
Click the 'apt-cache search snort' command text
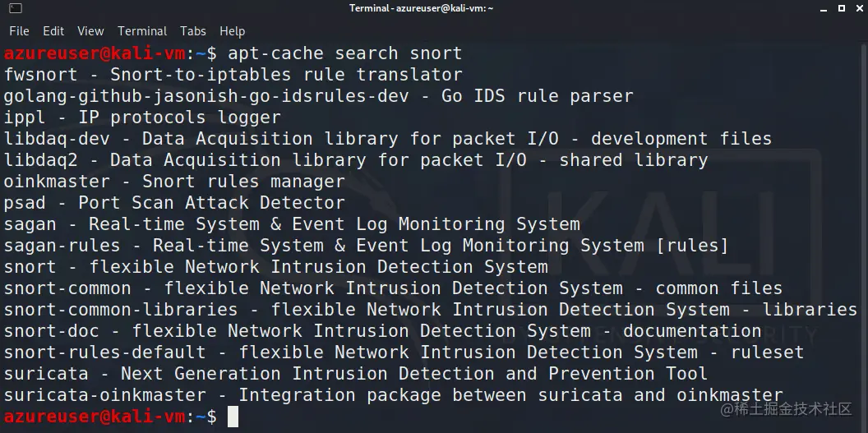[345, 53]
